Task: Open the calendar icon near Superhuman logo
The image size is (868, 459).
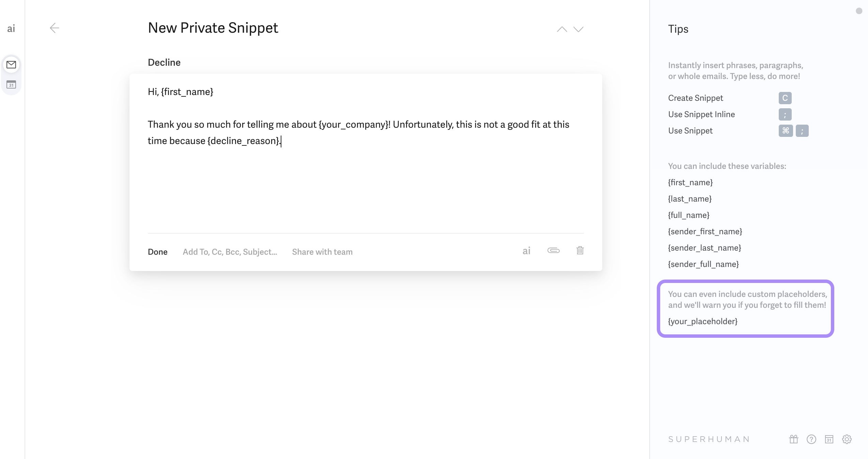Action: pyautogui.click(x=829, y=439)
